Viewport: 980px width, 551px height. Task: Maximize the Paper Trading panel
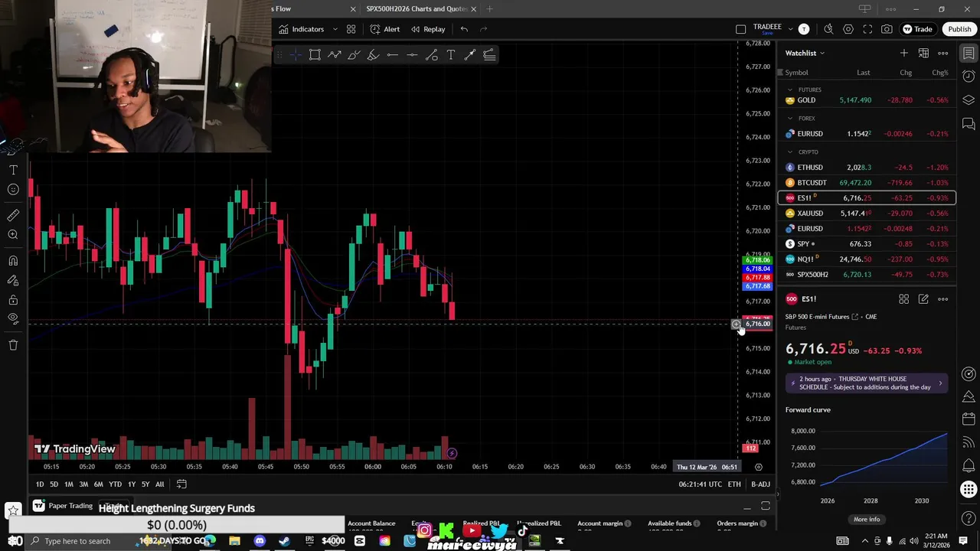(766, 506)
